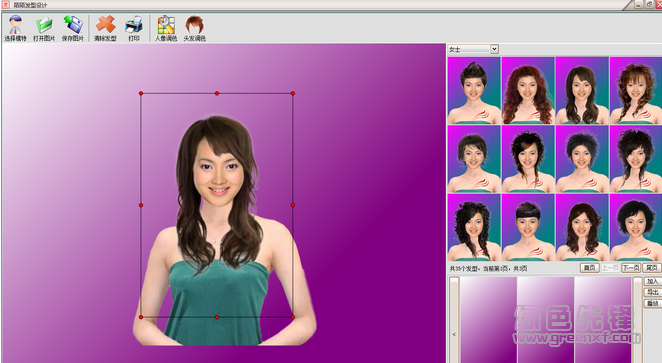Go to the 首页 first page of hairstyles
Screen dimensions: 662x363
589,268
